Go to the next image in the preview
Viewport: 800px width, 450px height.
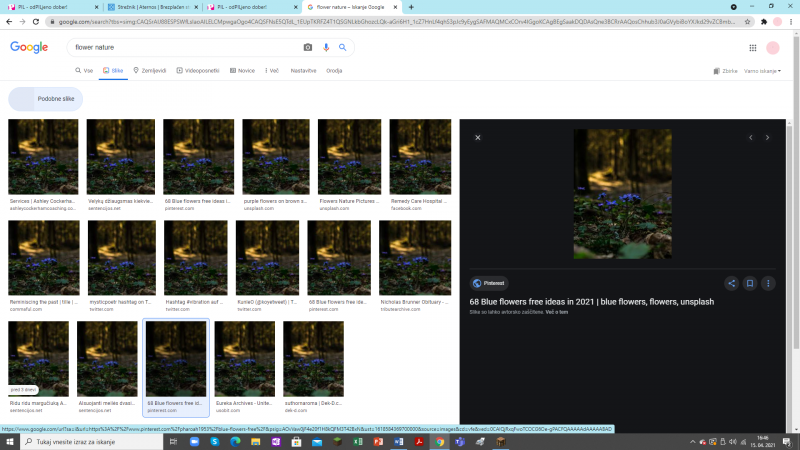coord(767,138)
